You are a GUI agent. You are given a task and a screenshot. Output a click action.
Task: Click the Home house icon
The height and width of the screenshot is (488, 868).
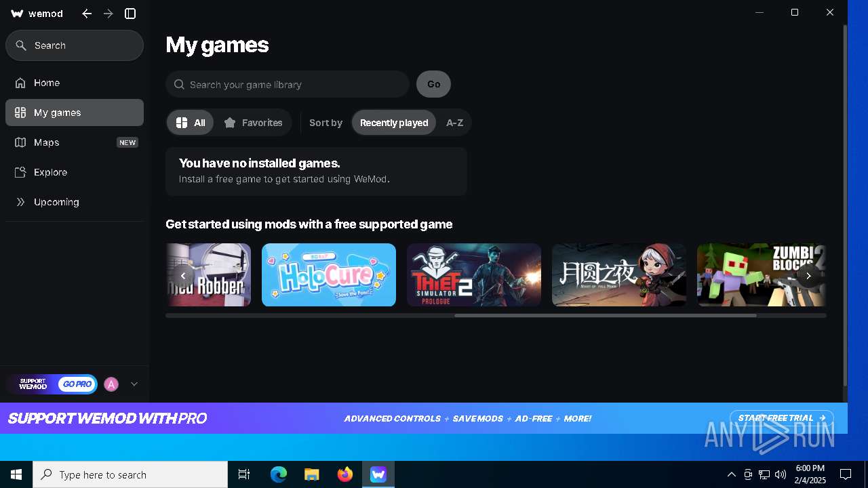point(20,83)
